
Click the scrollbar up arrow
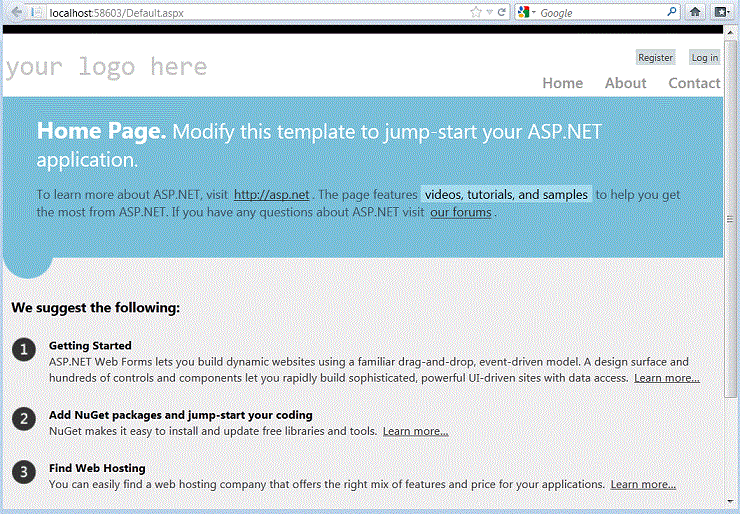click(x=730, y=32)
